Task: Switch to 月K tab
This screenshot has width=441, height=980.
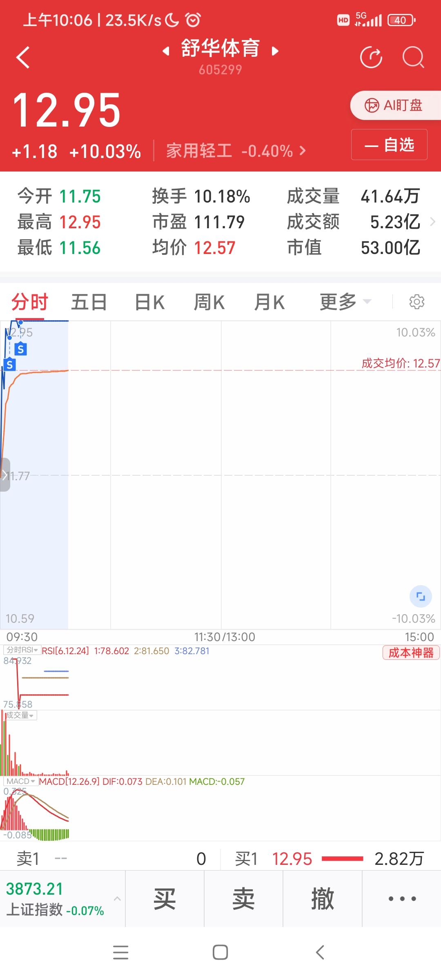Action: click(269, 303)
